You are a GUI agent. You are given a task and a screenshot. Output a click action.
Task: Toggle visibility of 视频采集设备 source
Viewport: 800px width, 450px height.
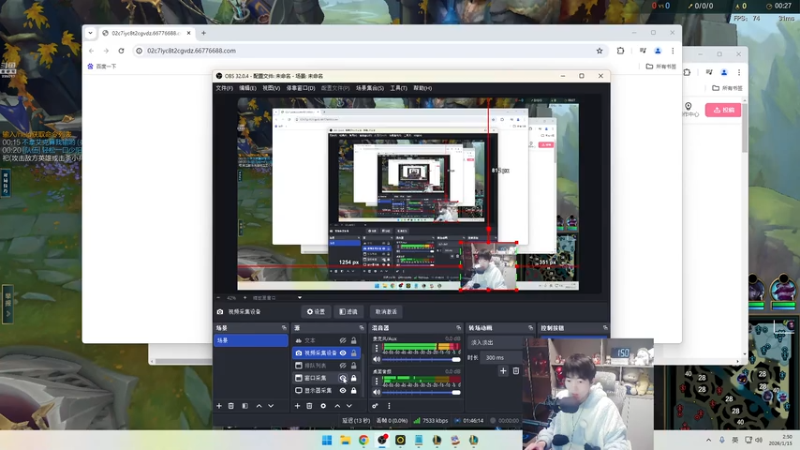click(343, 353)
